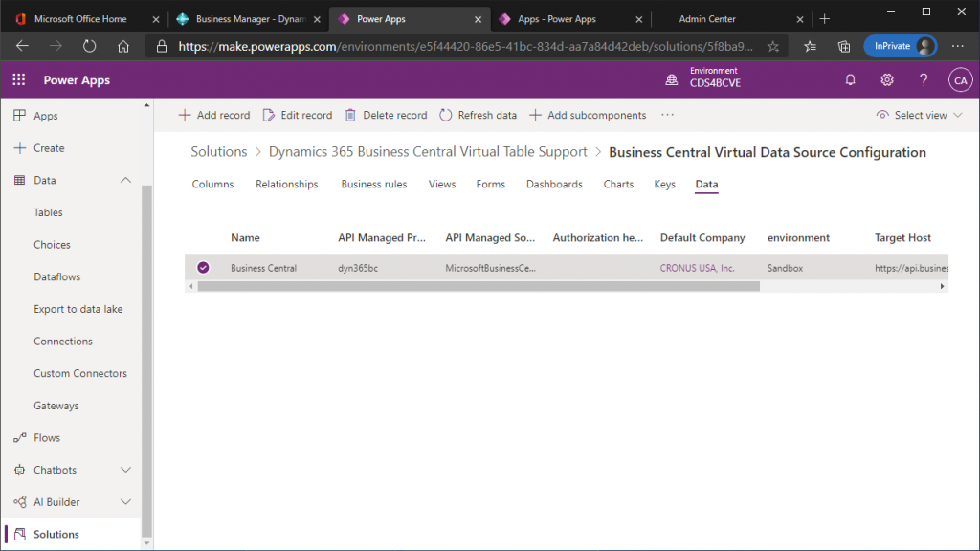Open the Keys tab

click(x=664, y=185)
